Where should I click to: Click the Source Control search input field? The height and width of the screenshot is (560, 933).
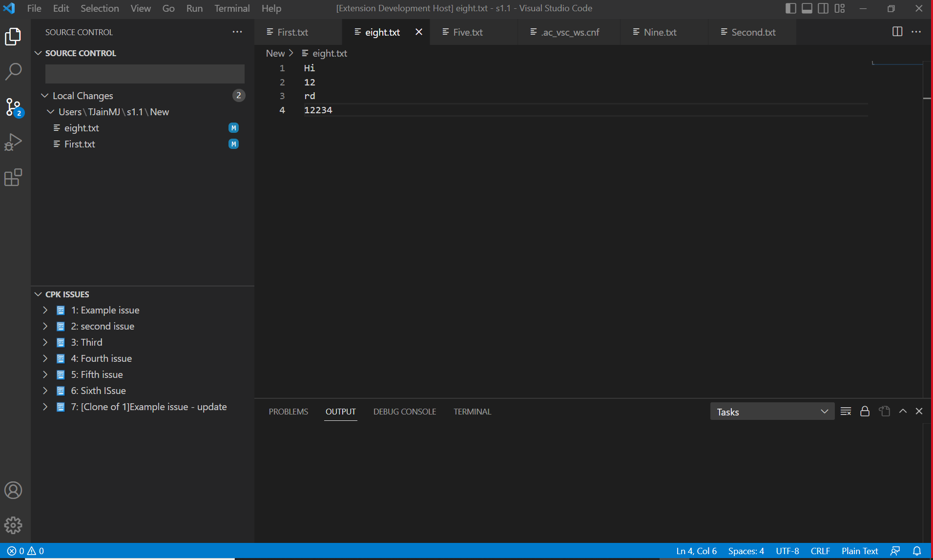click(144, 74)
